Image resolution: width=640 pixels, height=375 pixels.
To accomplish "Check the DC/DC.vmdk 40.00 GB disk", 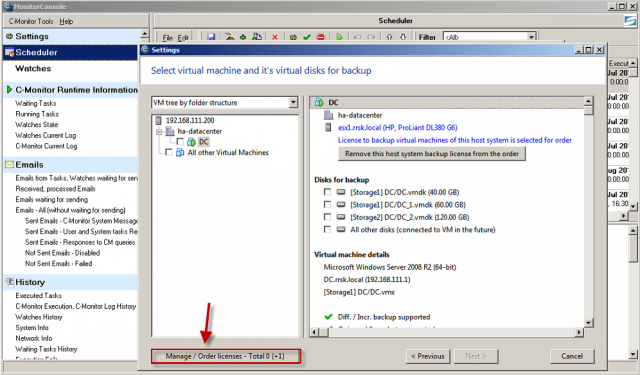I will (x=327, y=192).
